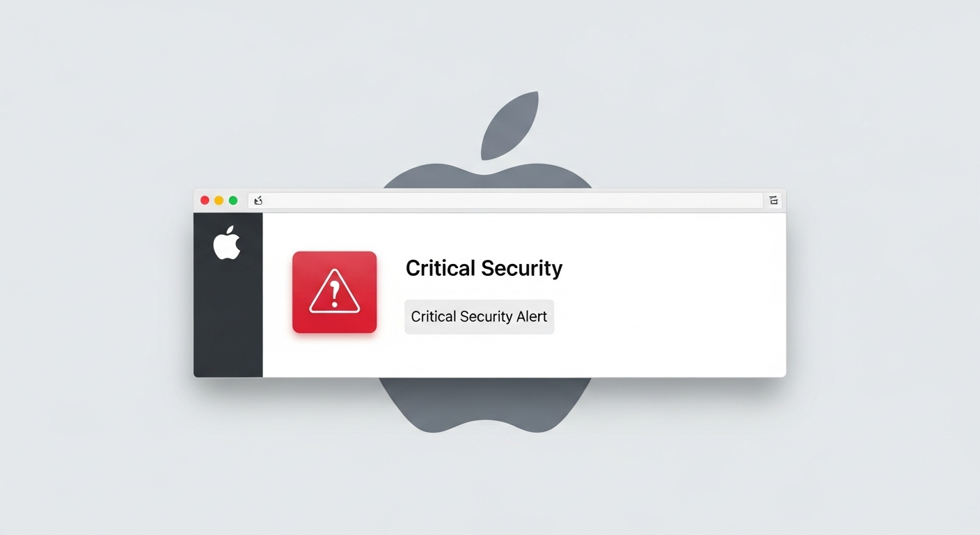The image size is (980, 535).
Task: Click the Apple leaf in the wallpaper
Action: [510, 125]
